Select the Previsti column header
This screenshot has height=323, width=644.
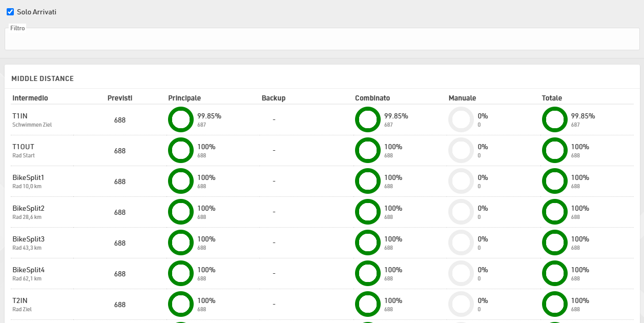pos(120,98)
